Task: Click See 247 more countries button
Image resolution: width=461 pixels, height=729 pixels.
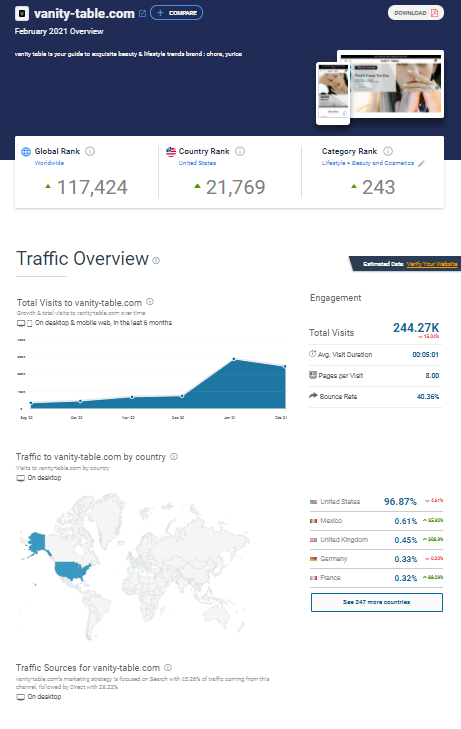Action: 377,602
